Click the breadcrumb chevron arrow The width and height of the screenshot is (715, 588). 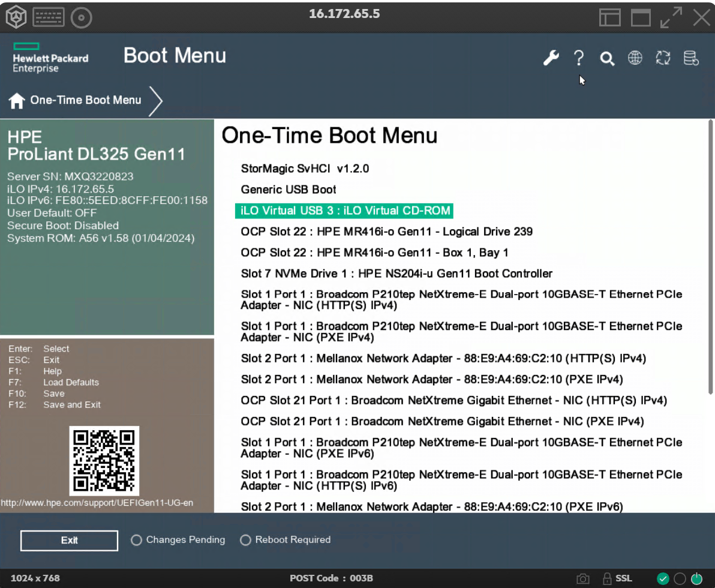click(x=156, y=100)
